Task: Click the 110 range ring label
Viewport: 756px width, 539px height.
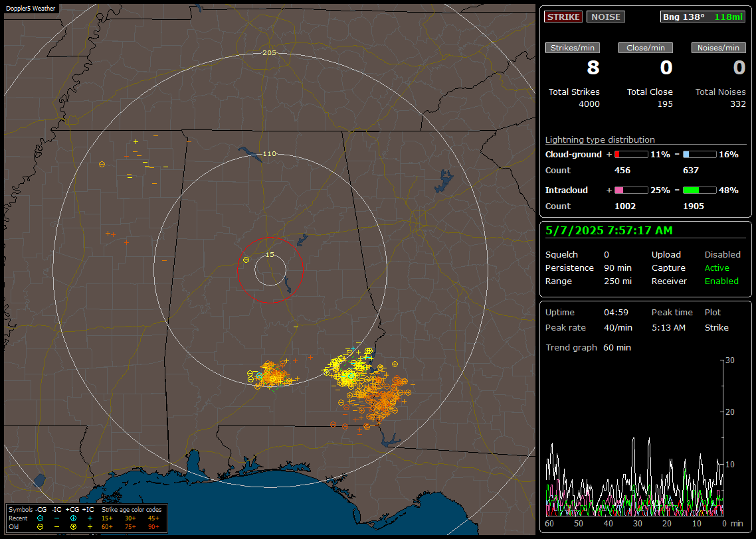Action: (269, 154)
